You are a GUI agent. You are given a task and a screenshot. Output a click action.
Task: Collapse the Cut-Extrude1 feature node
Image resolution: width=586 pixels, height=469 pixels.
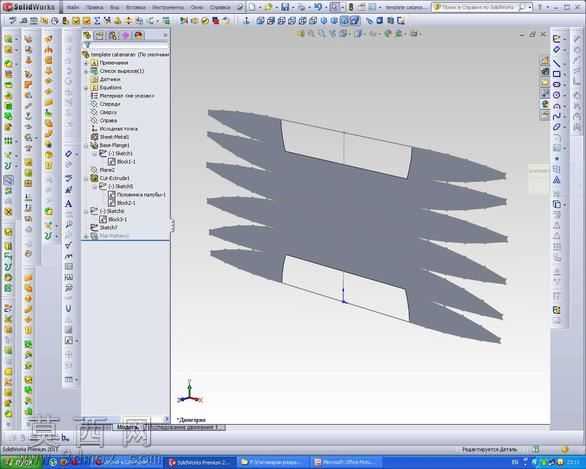[x=86, y=178]
